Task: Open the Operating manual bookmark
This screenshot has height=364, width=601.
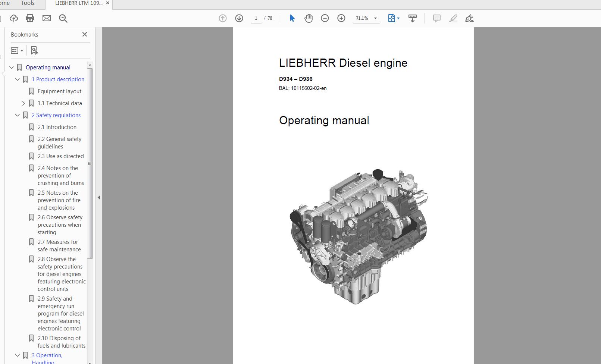Action: [x=48, y=68]
